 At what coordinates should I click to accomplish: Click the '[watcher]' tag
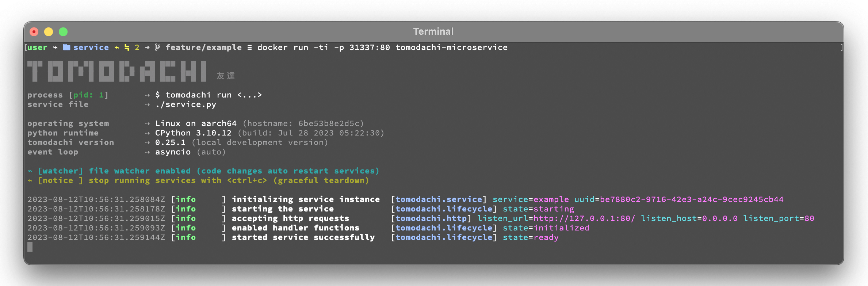[x=60, y=171]
